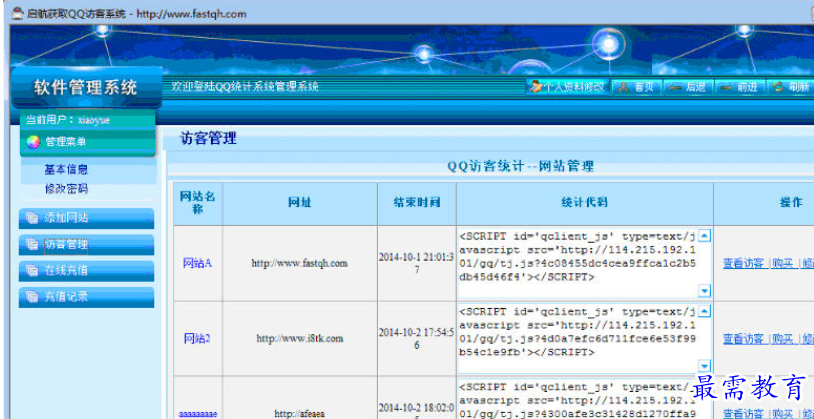Click inside 网站2 statistics code textarea
The width and height of the screenshot is (814, 419).
click(584, 339)
